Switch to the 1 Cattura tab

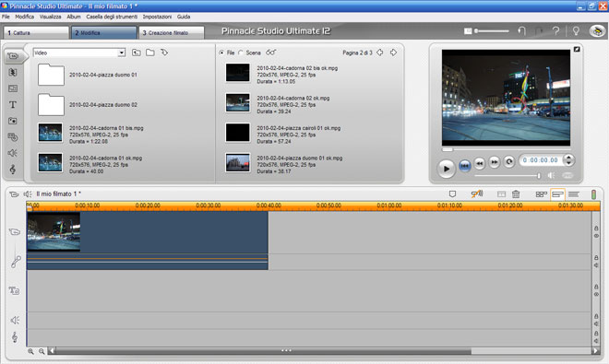click(x=36, y=32)
